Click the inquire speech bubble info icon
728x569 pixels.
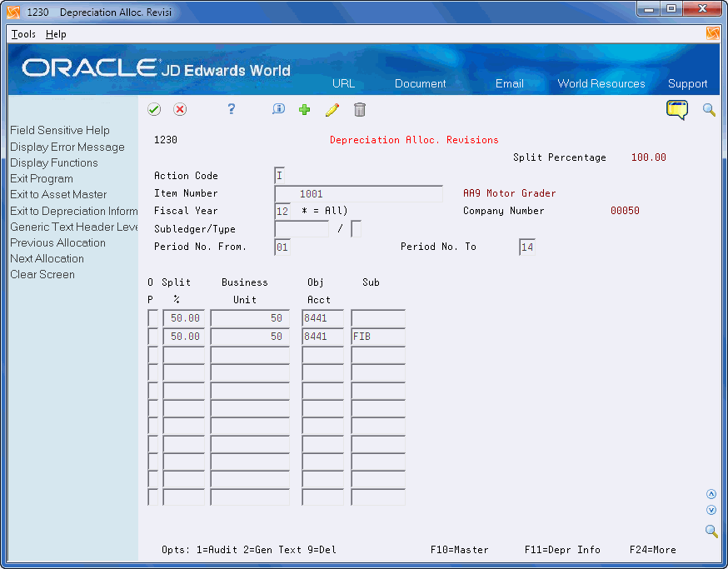[x=278, y=109]
